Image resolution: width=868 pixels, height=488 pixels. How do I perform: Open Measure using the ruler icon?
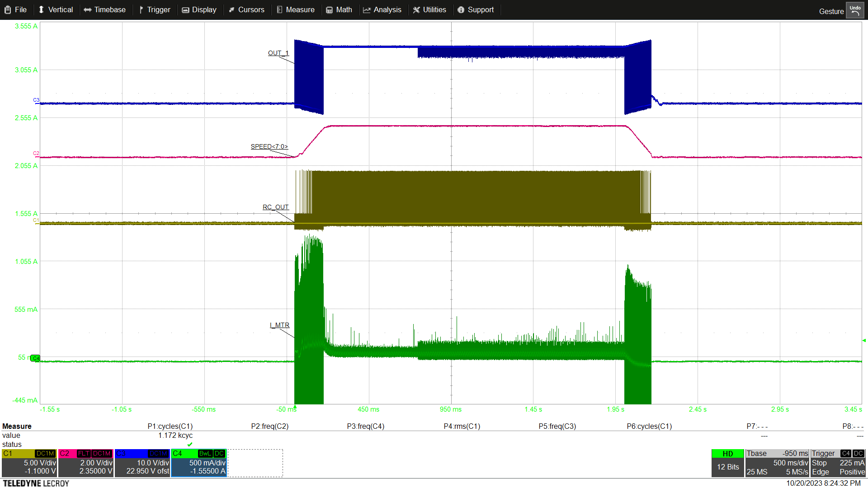pos(279,9)
